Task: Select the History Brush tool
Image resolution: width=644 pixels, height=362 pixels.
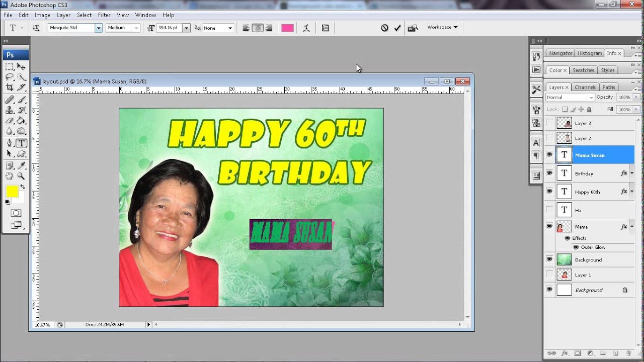Action: 21,110
